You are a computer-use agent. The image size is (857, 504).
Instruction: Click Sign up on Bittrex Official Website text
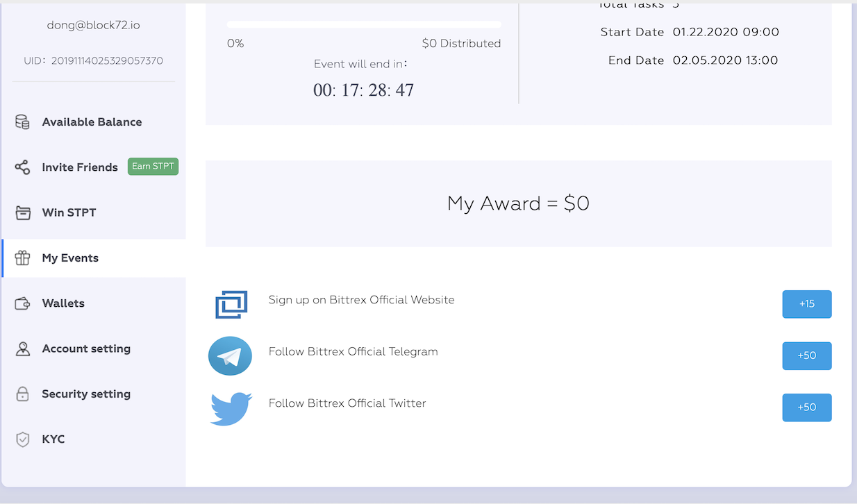(361, 300)
